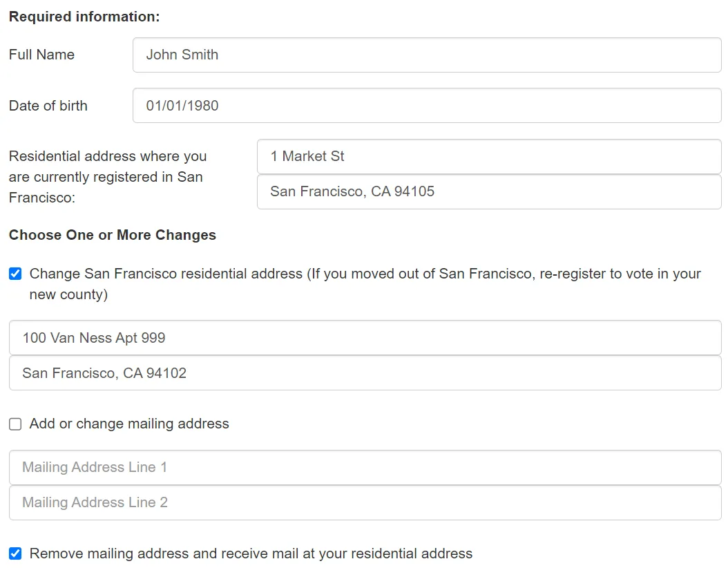The width and height of the screenshot is (728, 568).
Task: Click the "San Francisco, CA 94105" field
Action: click(x=489, y=191)
